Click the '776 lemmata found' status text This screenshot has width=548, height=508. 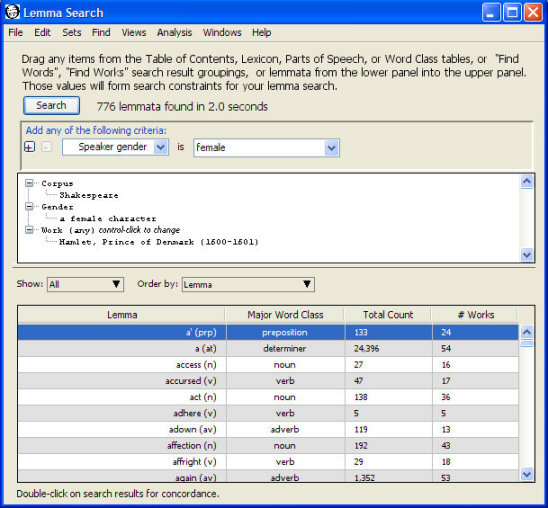(182, 107)
